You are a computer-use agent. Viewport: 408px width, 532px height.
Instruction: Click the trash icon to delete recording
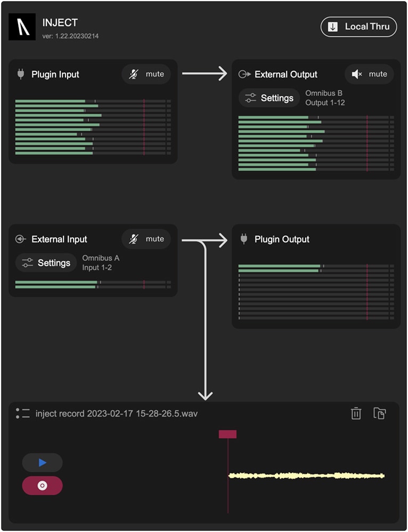[356, 413]
